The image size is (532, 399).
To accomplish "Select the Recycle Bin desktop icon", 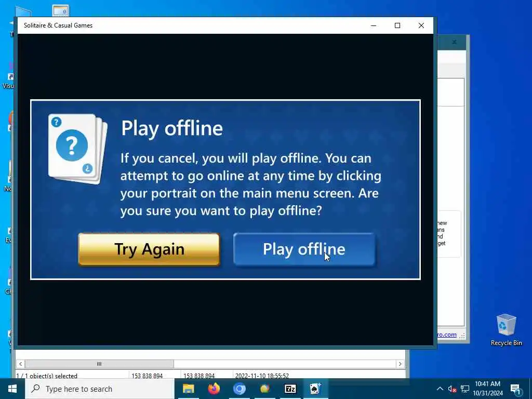I will pos(506,330).
